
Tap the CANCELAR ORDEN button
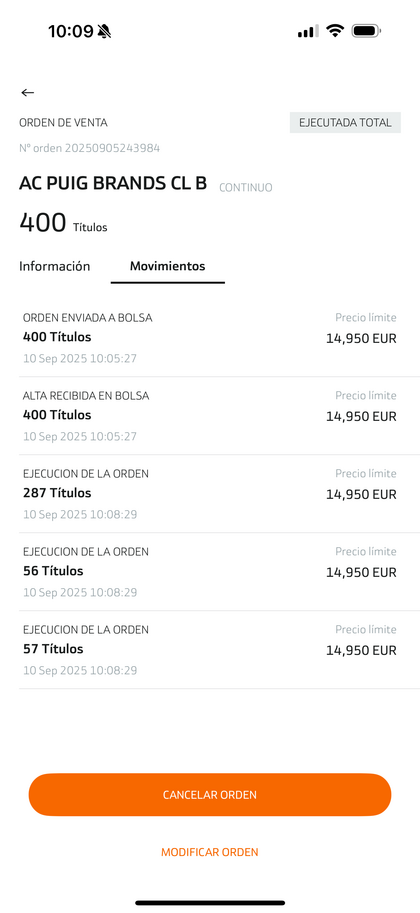coord(210,795)
